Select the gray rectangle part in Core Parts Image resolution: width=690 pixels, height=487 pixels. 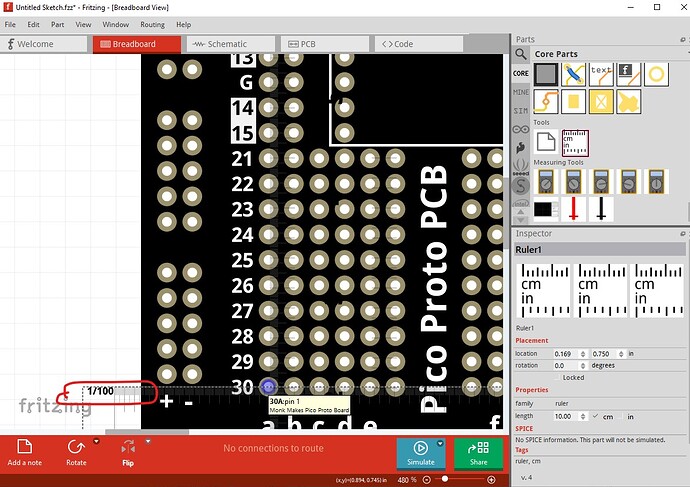click(x=546, y=74)
